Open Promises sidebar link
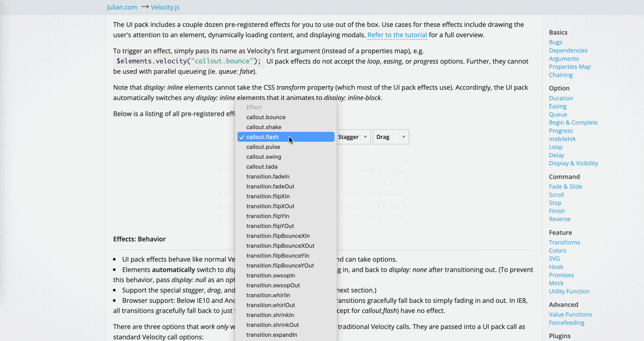644x341 pixels. click(562, 275)
